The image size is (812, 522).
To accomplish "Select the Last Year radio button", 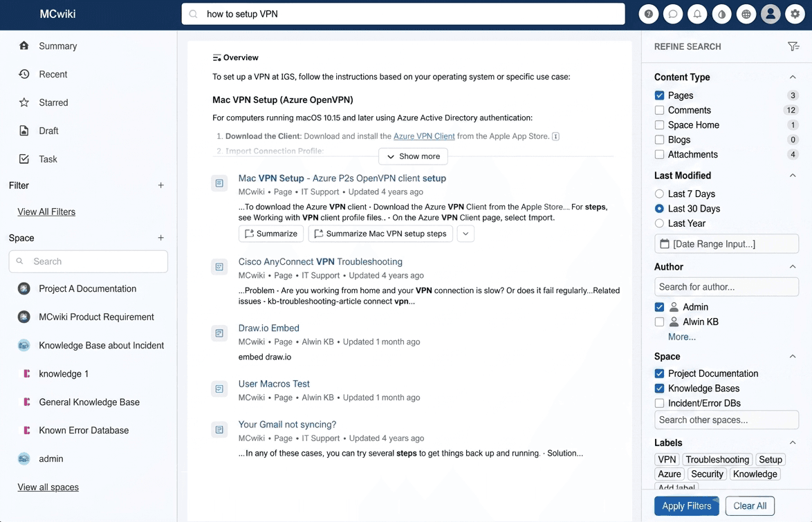I will click(659, 223).
